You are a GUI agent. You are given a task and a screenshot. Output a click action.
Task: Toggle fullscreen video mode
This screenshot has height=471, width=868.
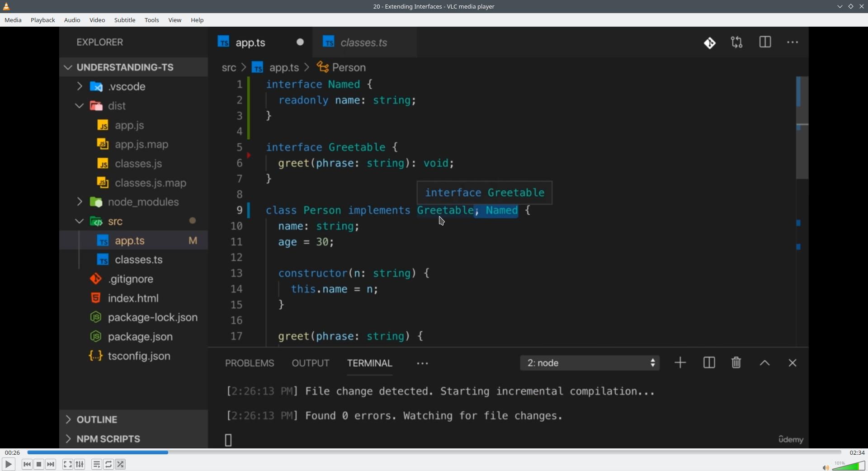[68, 464]
